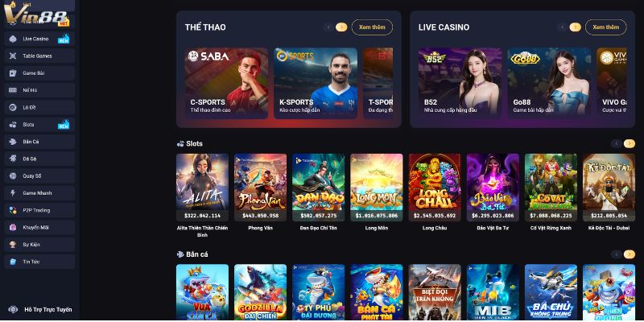Click the Table Games sidebar icon
The width and height of the screenshot is (644, 322).
(13, 56)
